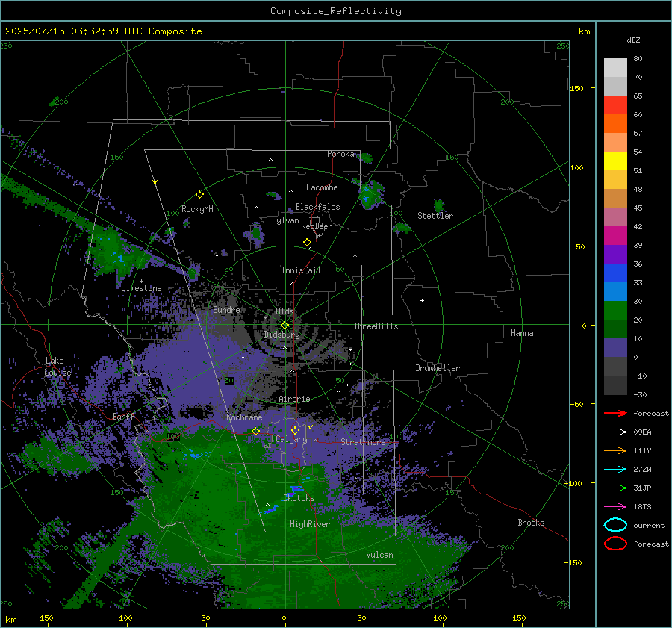Click the Drumheller town label
Screen dimensions: 672x628
click(438, 368)
